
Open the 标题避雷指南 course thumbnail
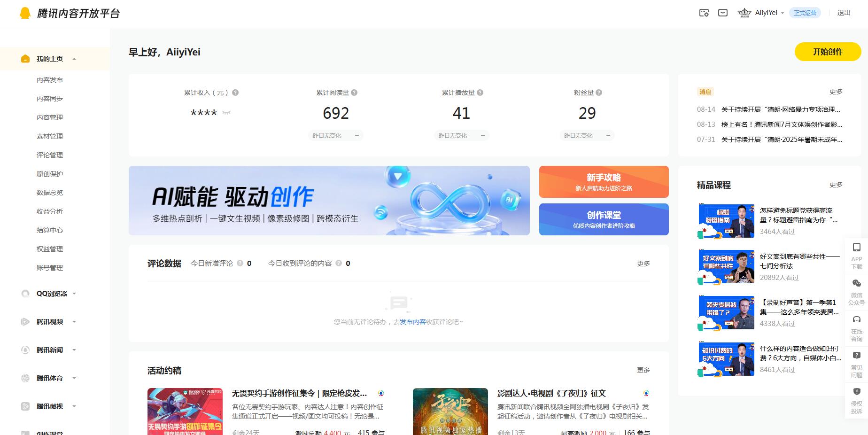725,221
